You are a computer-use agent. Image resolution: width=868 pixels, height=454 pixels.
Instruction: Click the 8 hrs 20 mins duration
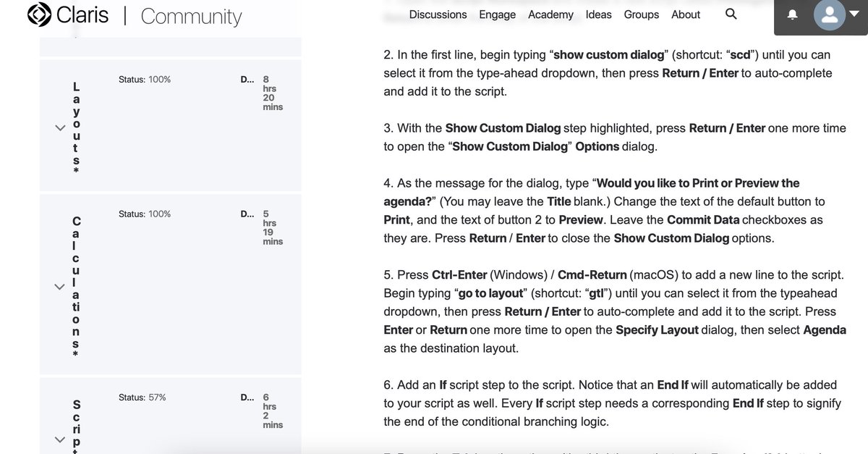click(273, 93)
